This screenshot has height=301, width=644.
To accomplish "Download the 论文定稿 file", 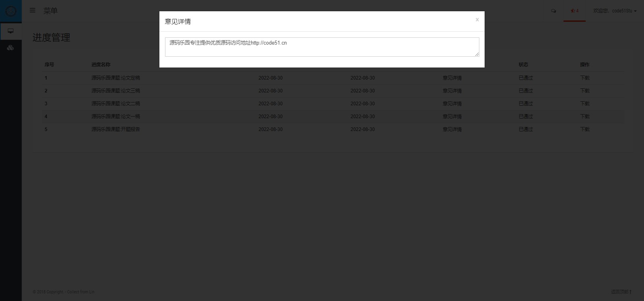I will (585, 78).
